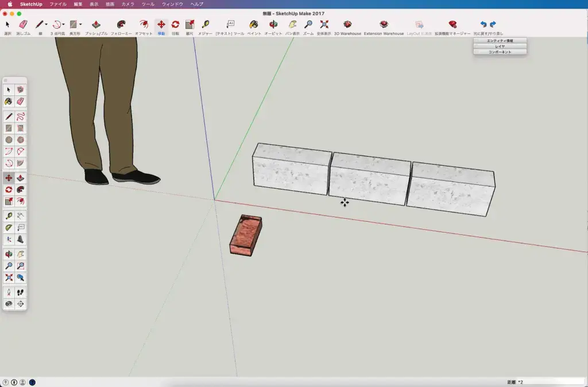Open the ウィンドウ menu
This screenshot has height=387, width=588.
pos(172,4)
